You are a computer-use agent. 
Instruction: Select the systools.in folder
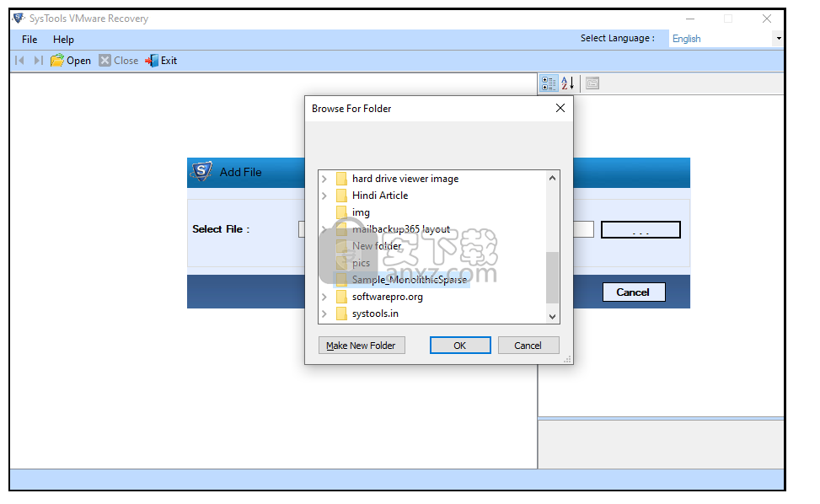(375, 314)
